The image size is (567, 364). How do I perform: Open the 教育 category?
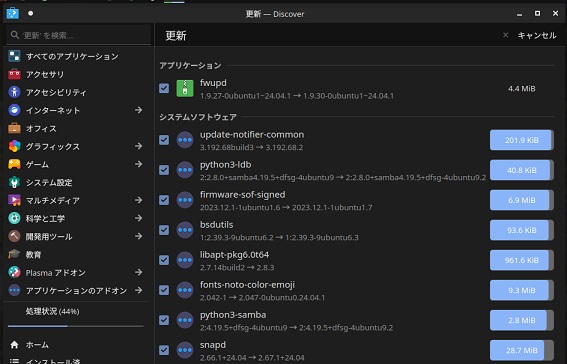click(76, 254)
